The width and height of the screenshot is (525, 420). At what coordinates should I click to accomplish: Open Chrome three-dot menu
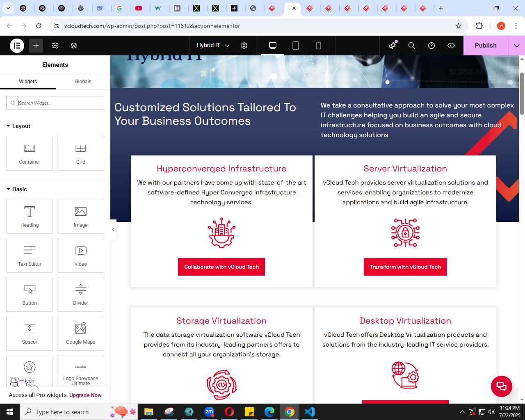pyautogui.click(x=515, y=26)
